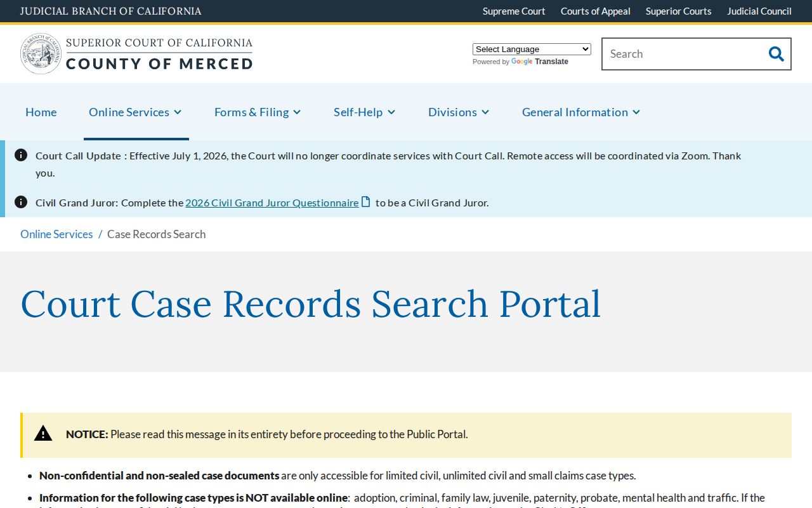This screenshot has height=508, width=812.
Task: Open 2026 Civil Grand Juror Questionnaire link
Action: pyautogui.click(x=272, y=203)
